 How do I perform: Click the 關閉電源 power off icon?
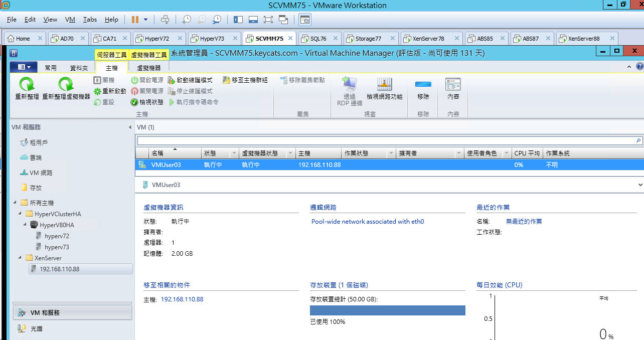(134, 91)
